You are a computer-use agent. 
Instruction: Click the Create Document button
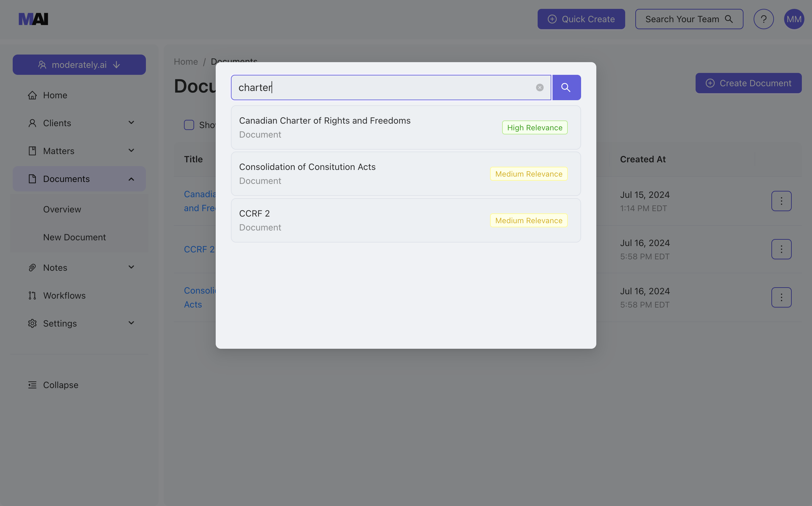749,83
